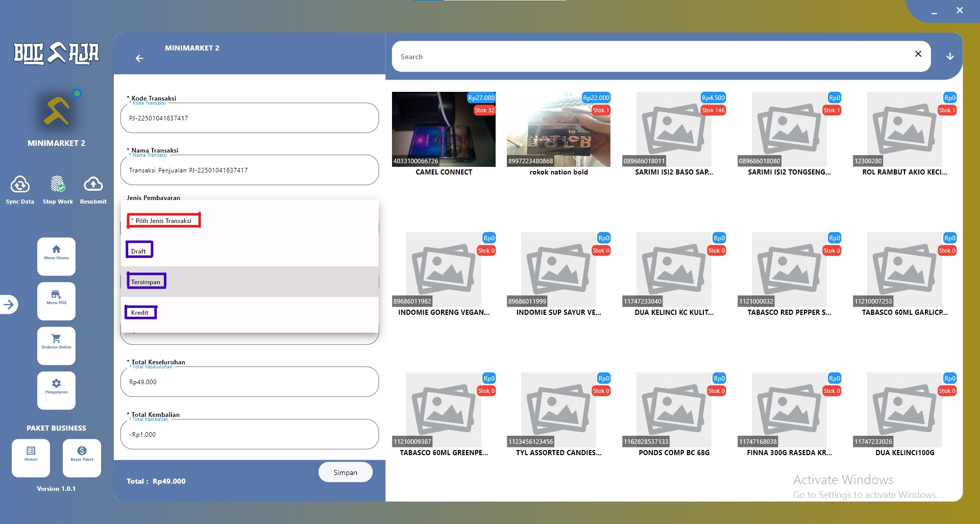The width and height of the screenshot is (980, 524).
Task: Select rokok nation bold product thumbnail
Action: [558, 129]
